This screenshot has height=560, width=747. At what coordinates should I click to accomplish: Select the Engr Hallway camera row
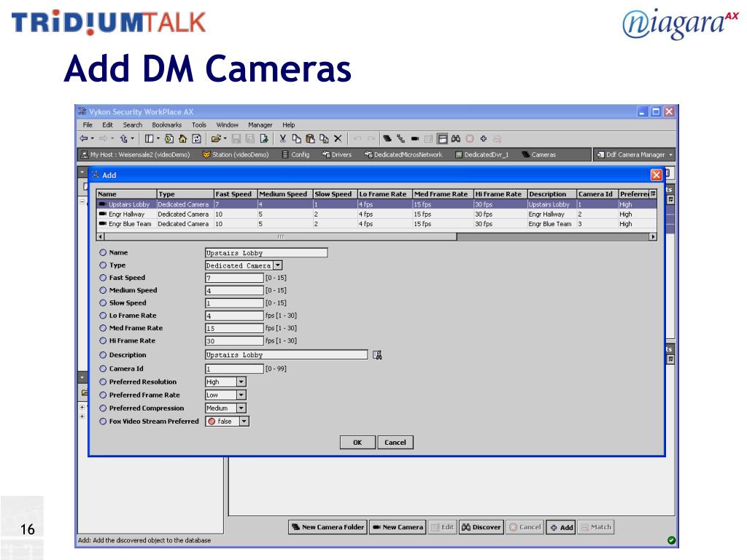[x=376, y=214]
